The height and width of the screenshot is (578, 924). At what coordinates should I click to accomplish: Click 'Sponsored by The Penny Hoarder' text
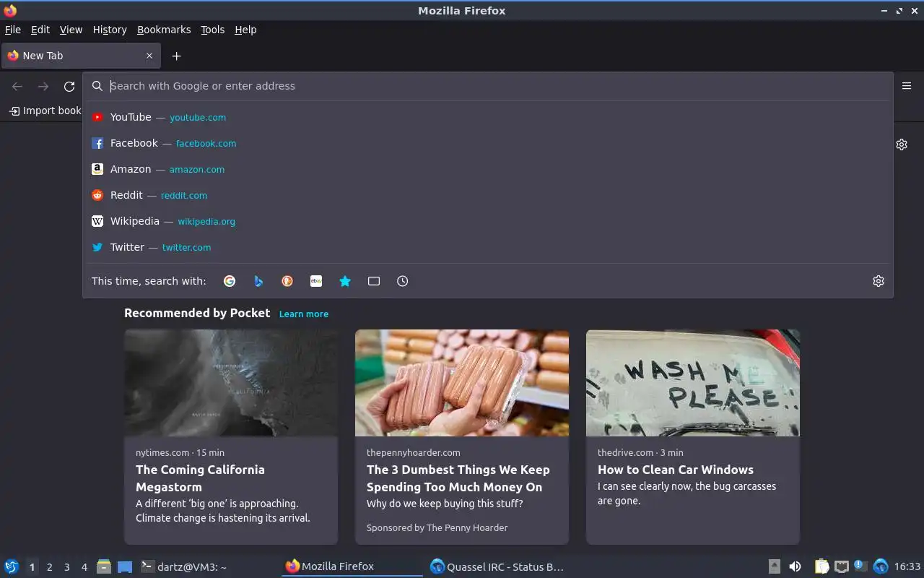437,528
